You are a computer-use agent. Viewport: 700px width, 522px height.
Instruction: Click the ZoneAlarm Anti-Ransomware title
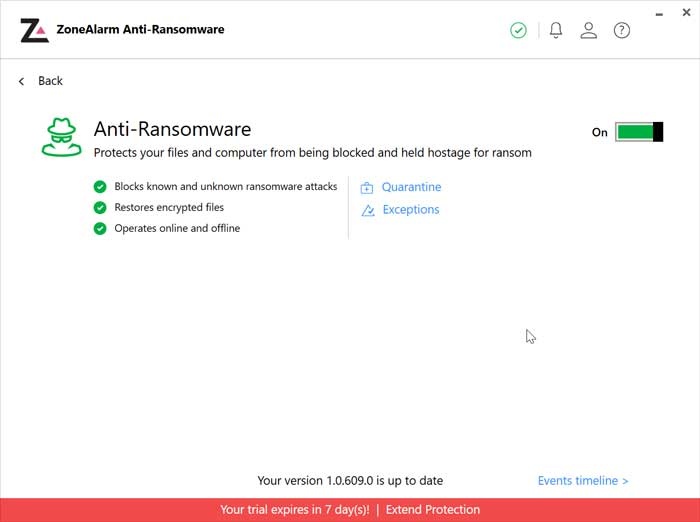tap(140, 29)
